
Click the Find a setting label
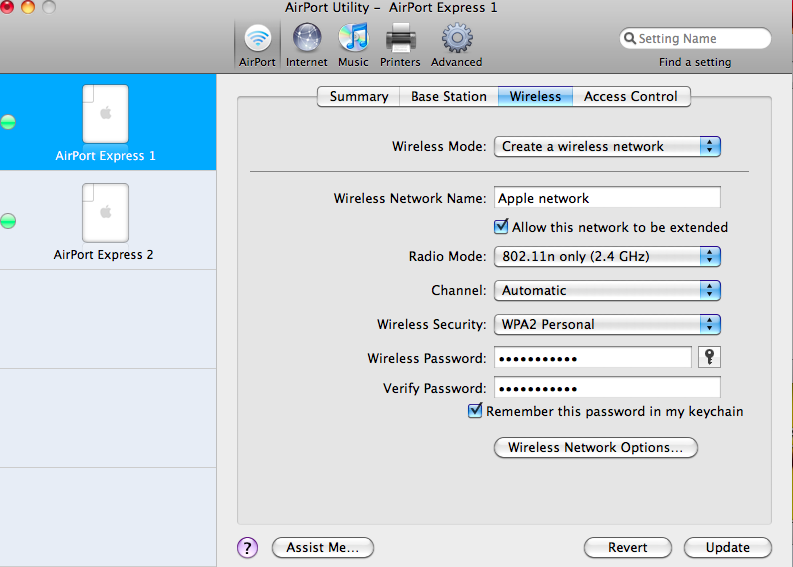click(695, 62)
